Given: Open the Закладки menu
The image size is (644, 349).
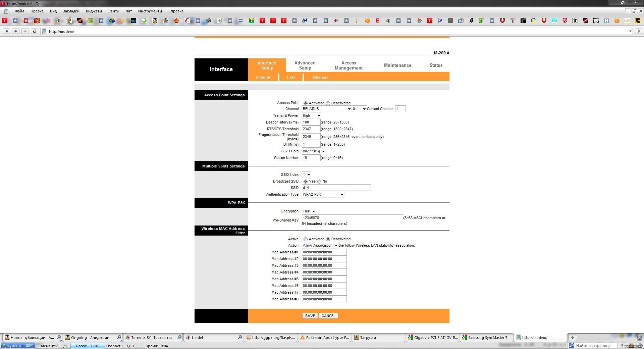Looking at the screenshot, I should (71, 11).
